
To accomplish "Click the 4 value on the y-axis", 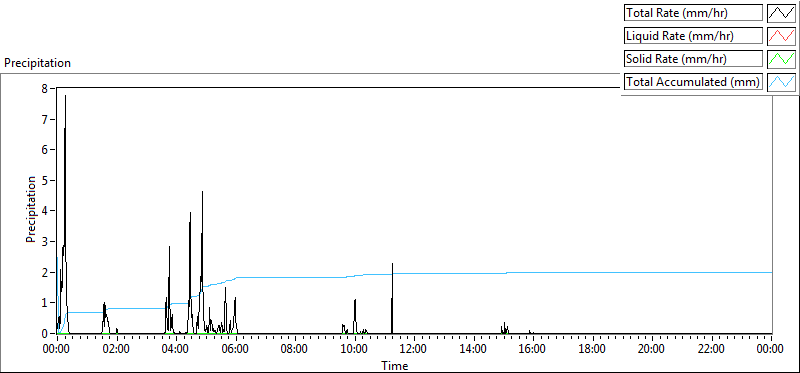I will pos(44,211).
